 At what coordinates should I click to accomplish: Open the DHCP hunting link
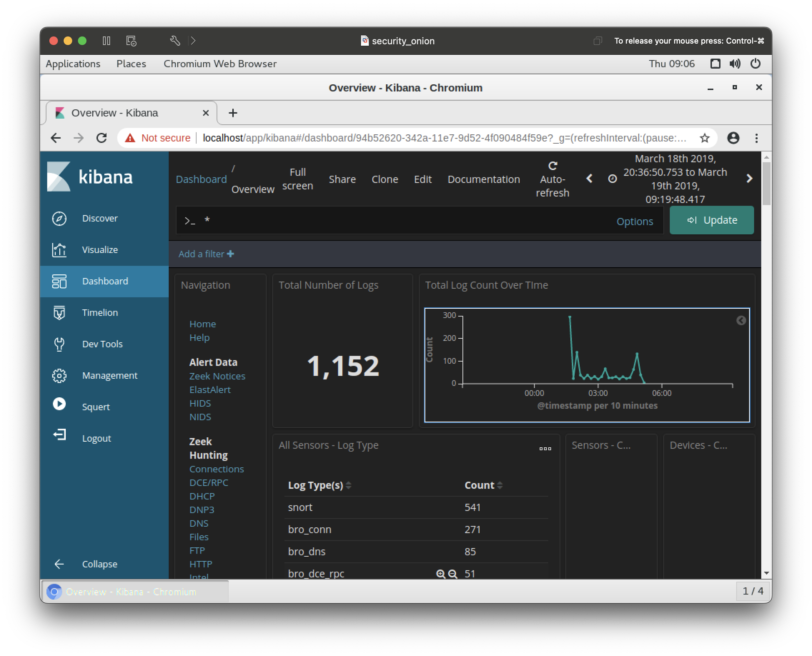(x=202, y=496)
